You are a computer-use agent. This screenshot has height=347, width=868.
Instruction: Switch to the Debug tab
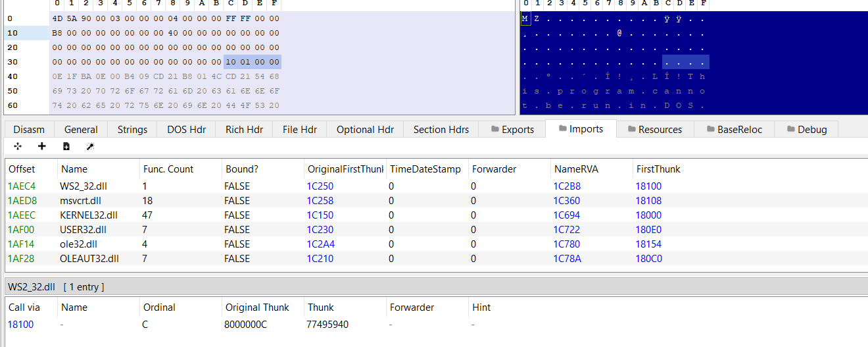pos(805,130)
